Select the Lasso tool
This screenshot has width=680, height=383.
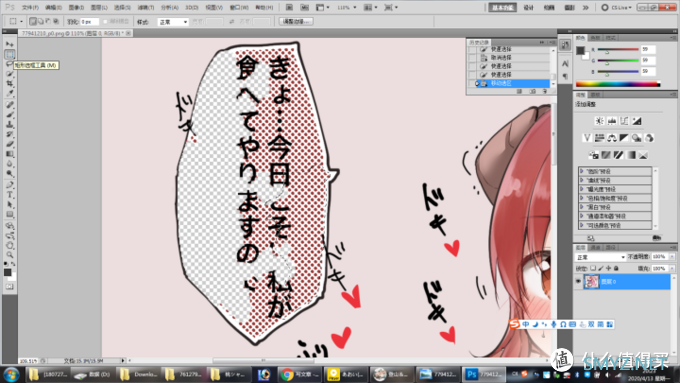10,64
